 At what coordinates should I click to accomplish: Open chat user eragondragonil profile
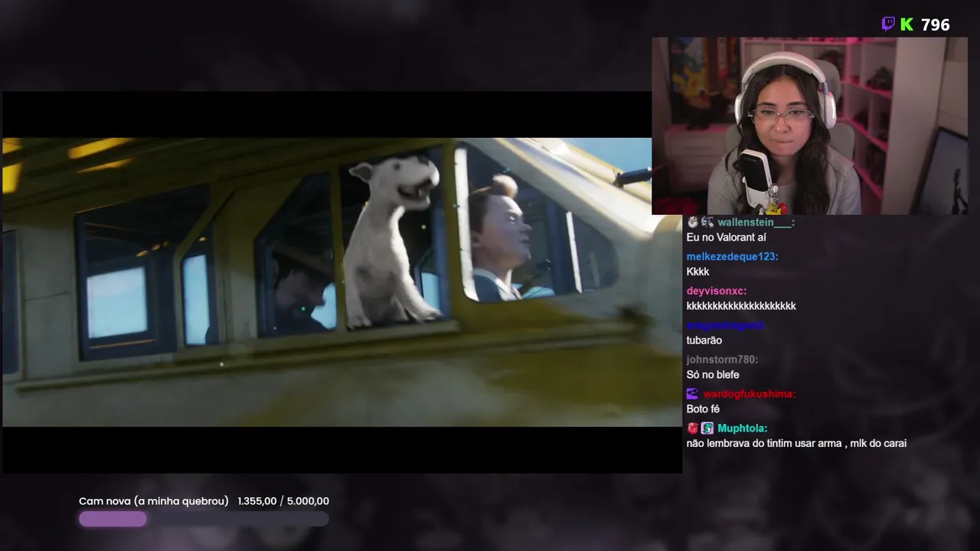(726, 325)
